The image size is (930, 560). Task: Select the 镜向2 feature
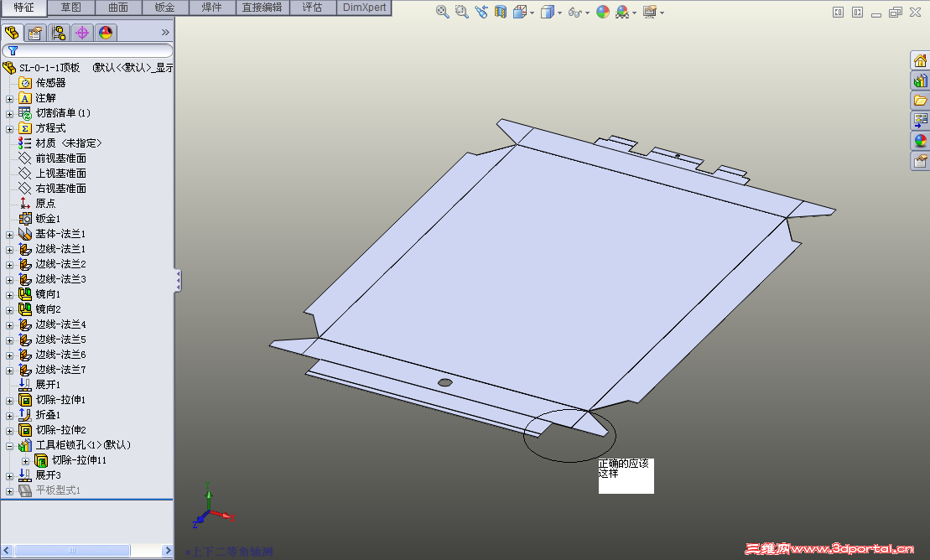coord(48,309)
